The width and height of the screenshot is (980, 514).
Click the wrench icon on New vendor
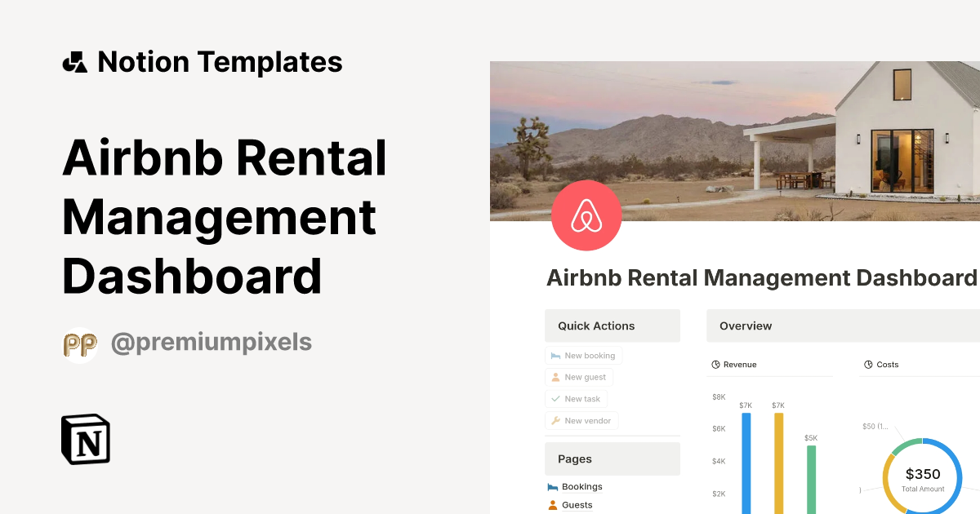pos(555,420)
